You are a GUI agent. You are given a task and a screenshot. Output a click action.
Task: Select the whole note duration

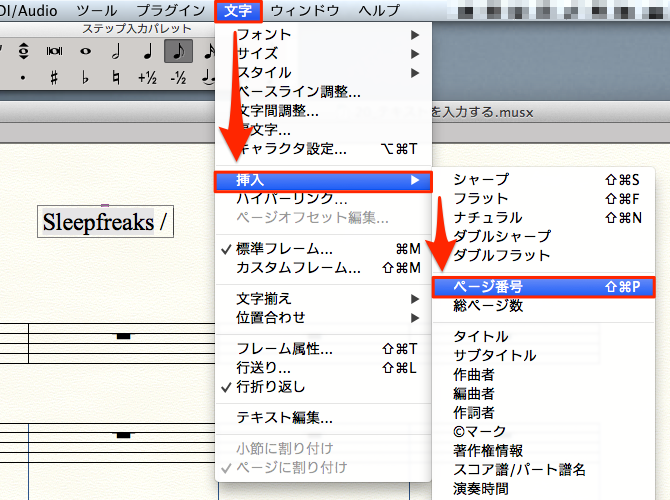[85, 51]
